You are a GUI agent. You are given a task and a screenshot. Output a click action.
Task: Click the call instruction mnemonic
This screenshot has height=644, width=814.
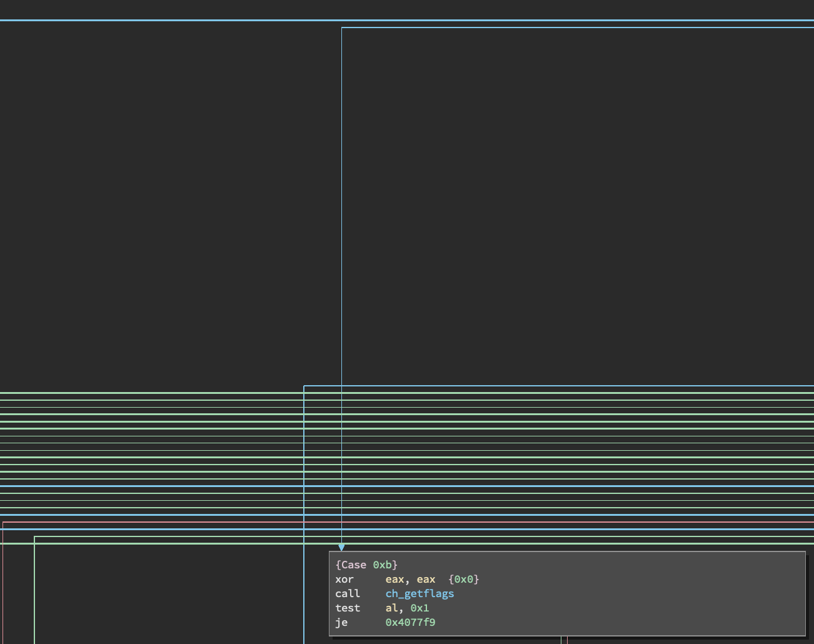click(348, 593)
